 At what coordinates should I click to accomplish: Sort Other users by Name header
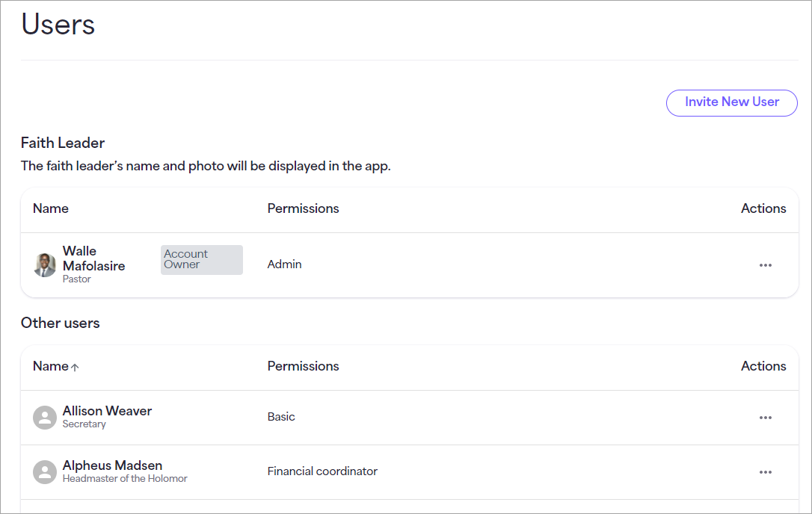(x=51, y=366)
